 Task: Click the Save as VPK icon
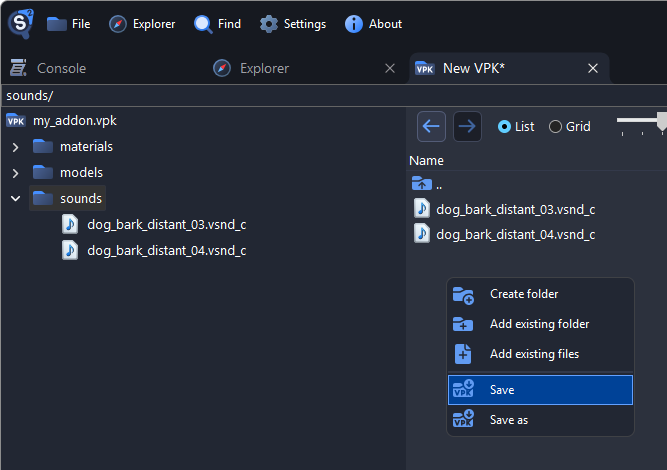[463, 418]
